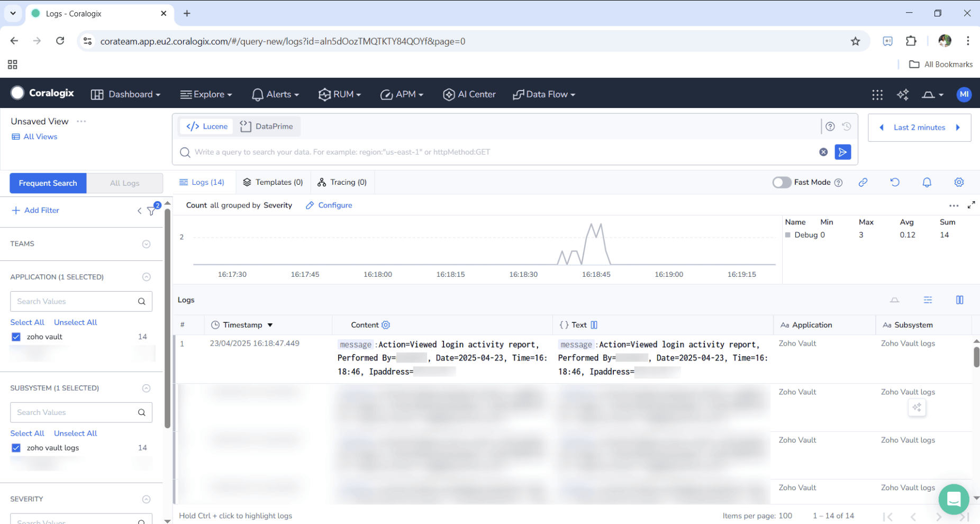
Task: Open the Explore dropdown menu
Action: point(206,94)
